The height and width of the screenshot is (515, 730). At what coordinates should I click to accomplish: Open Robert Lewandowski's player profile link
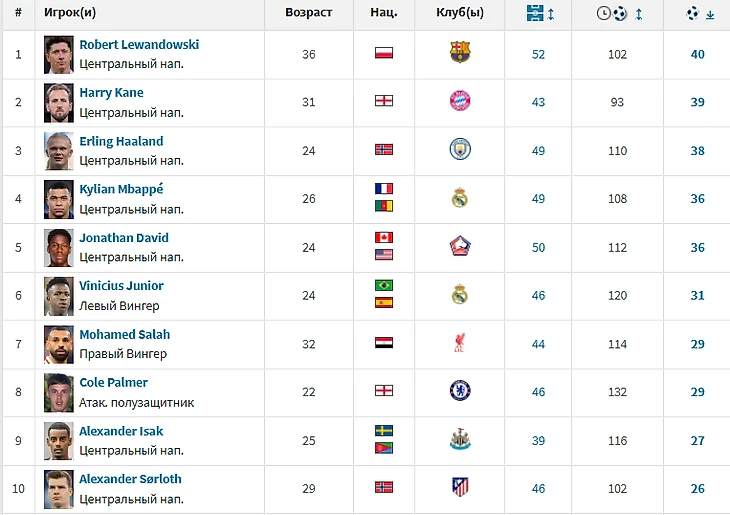(x=139, y=44)
